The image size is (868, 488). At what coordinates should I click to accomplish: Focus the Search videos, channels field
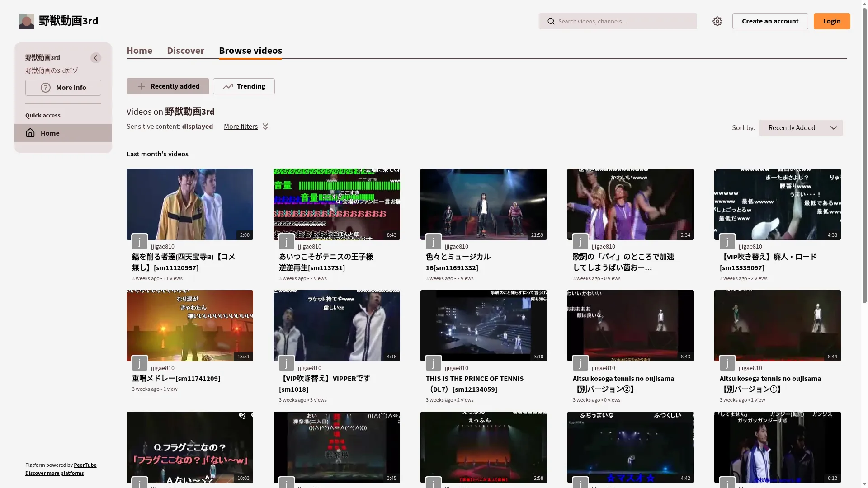pyautogui.click(x=618, y=21)
